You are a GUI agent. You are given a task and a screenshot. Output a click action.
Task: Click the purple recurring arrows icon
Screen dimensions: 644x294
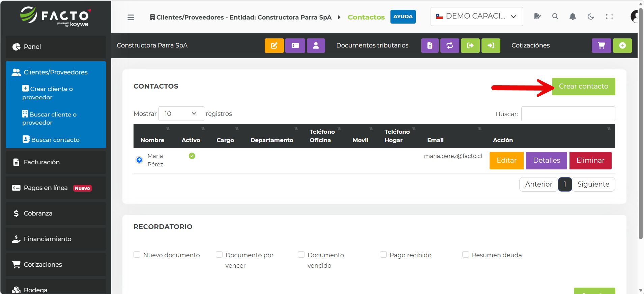(x=450, y=45)
